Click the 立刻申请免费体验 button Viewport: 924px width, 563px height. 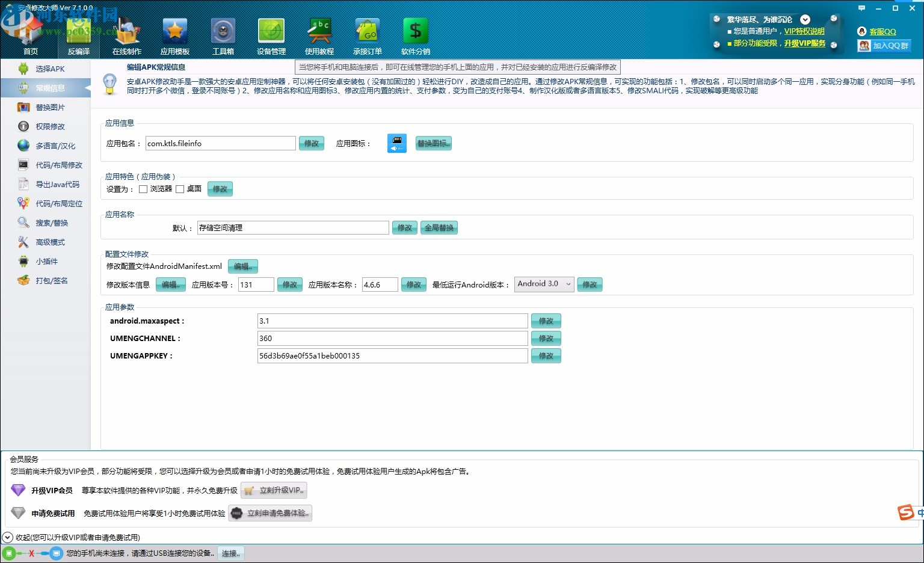pyautogui.click(x=270, y=513)
